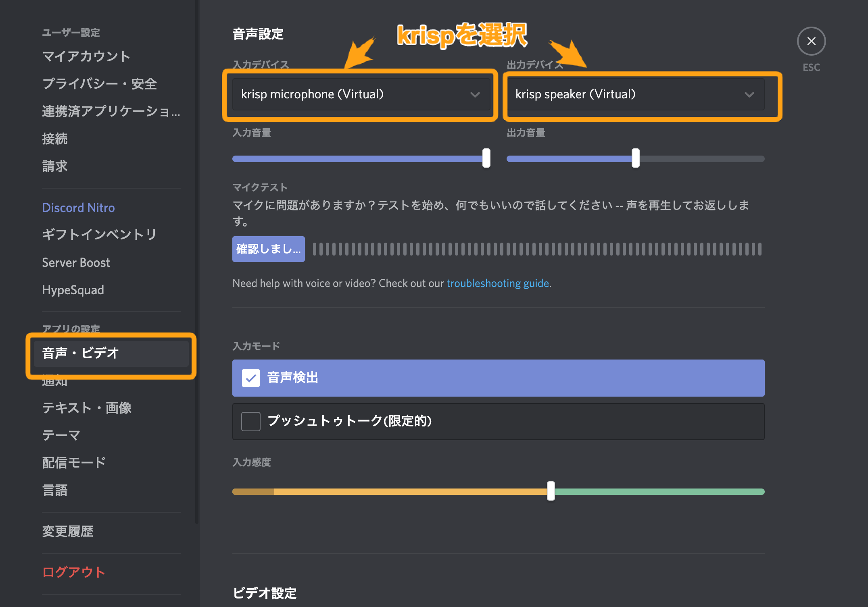Image resolution: width=868 pixels, height=607 pixels.
Task: Open Server Boost page
Action: (76, 262)
